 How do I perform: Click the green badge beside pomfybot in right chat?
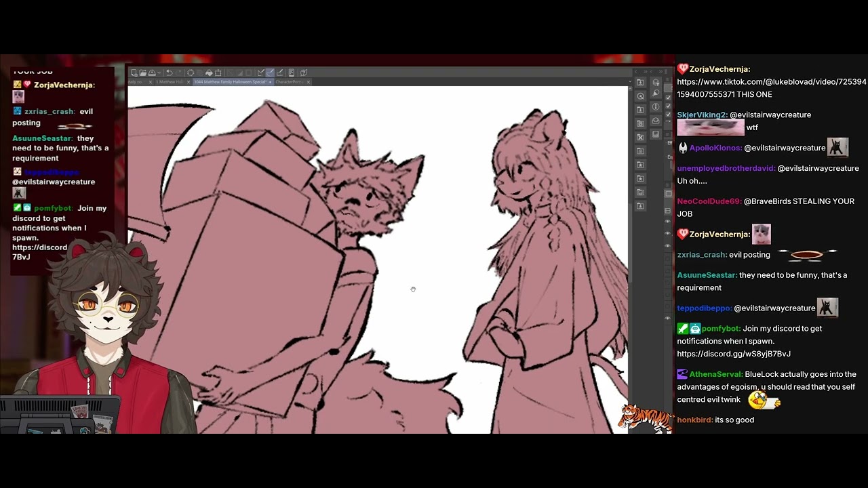point(683,329)
